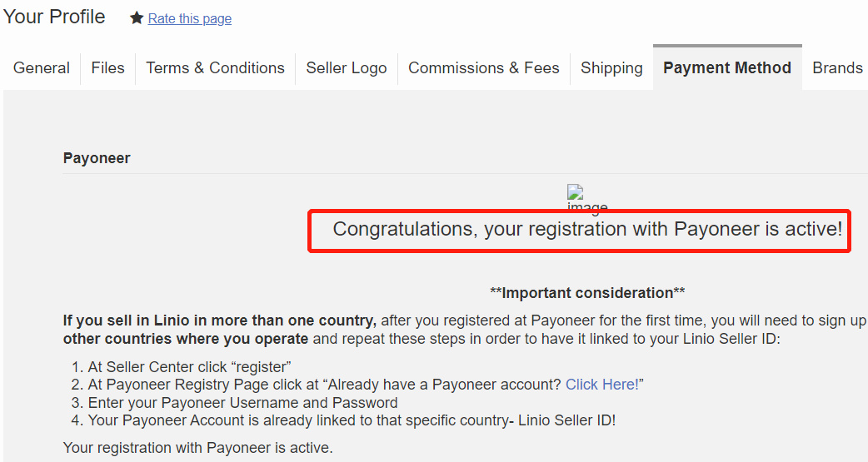
Task: Switch to the Shipping tab
Action: [x=611, y=68]
